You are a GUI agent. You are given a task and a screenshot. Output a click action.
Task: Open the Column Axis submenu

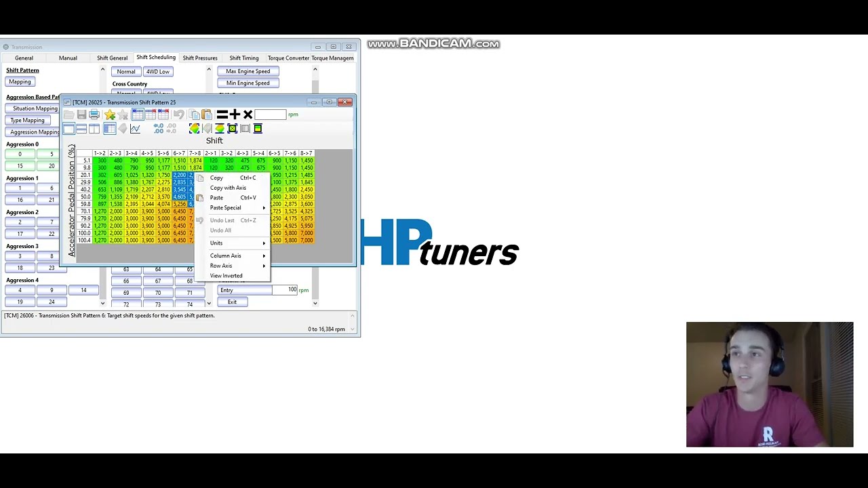click(x=233, y=256)
